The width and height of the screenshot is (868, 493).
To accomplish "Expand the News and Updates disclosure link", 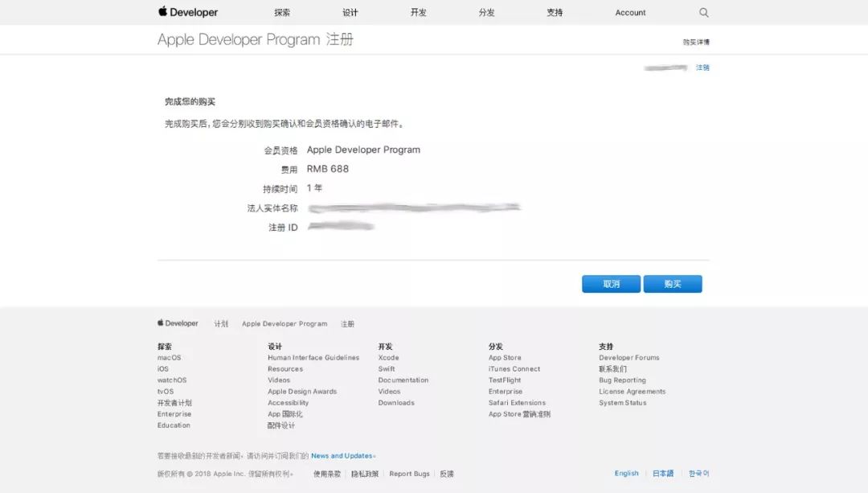I will point(342,454).
